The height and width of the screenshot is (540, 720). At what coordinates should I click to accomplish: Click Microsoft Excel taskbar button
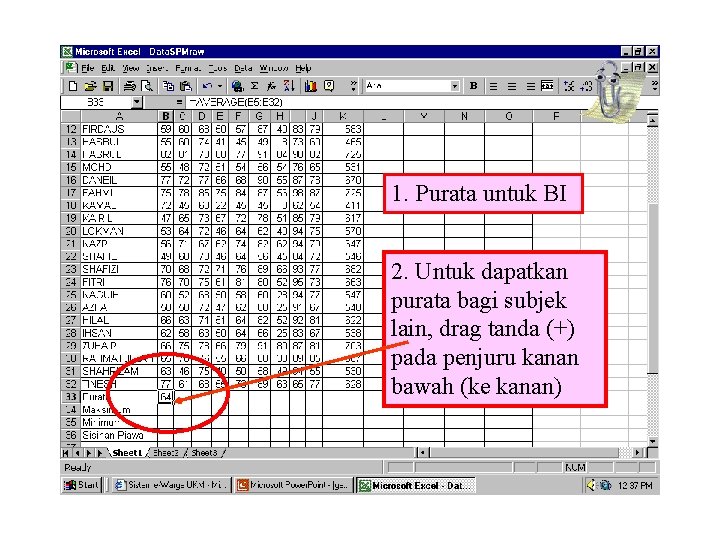point(416,485)
